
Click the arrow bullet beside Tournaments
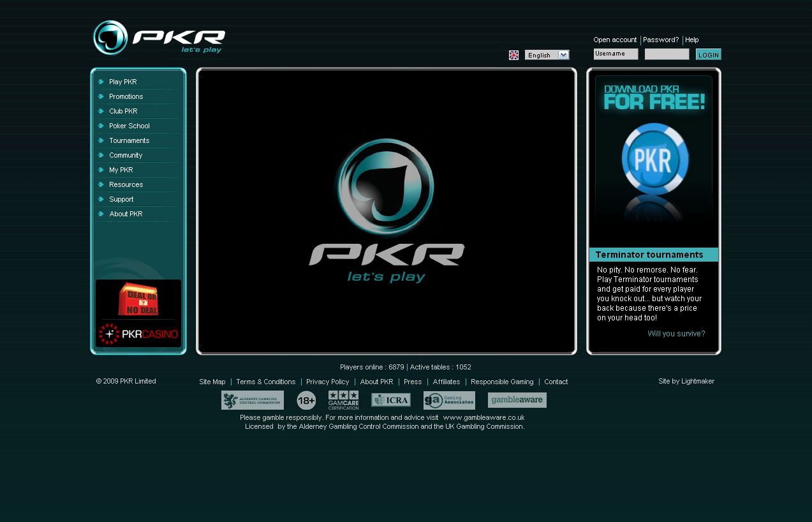pyautogui.click(x=101, y=140)
